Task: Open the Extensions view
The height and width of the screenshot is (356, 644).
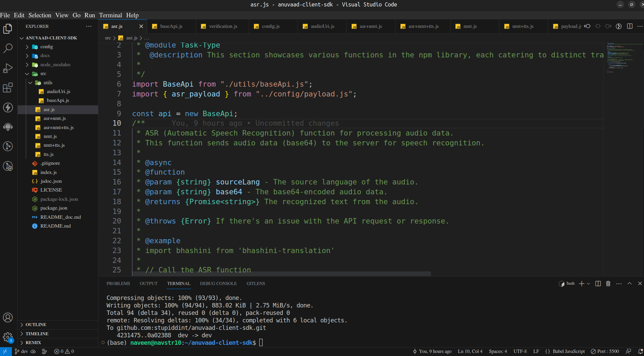Action: point(8,88)
